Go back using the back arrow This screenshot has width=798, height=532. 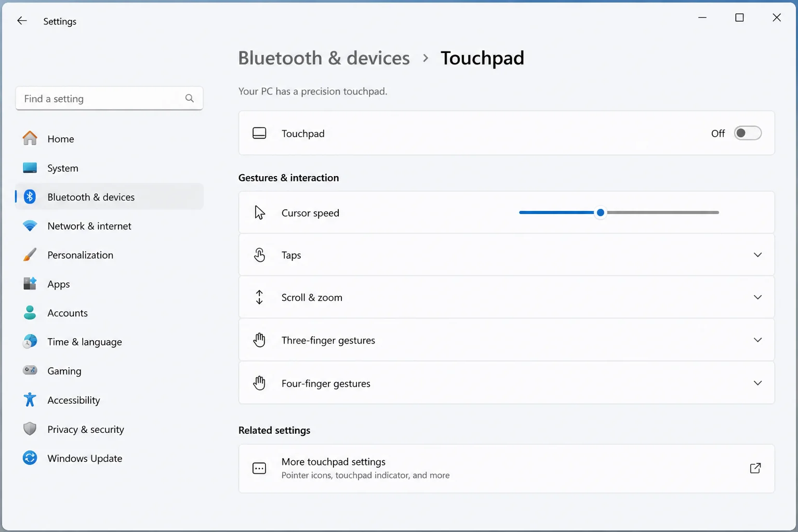pyautogui.click(x=22, y=21)
